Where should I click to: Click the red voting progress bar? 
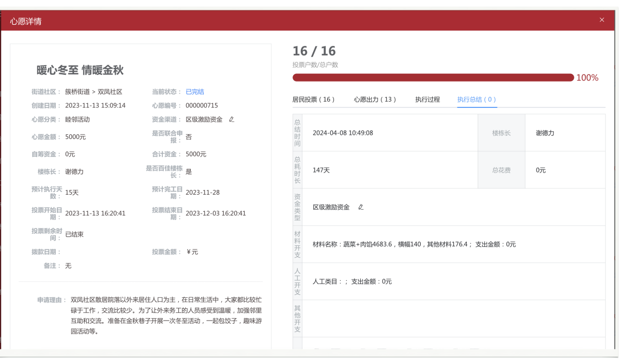(x=433, y=77)
